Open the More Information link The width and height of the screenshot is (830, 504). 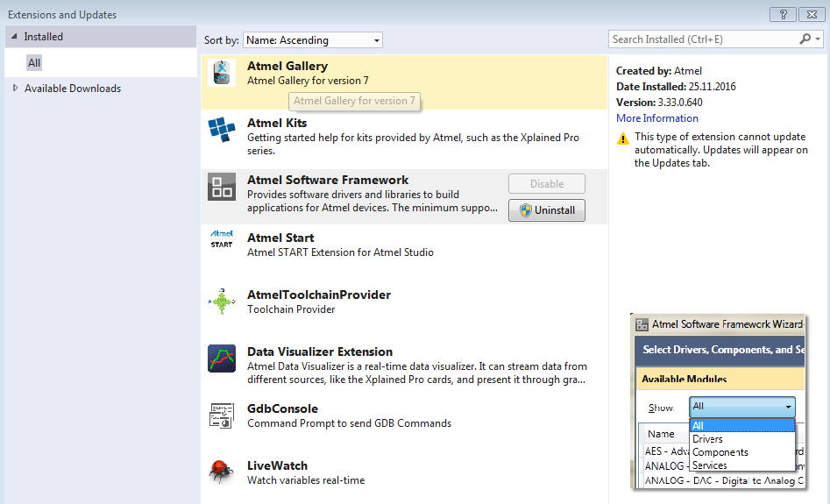657,118
